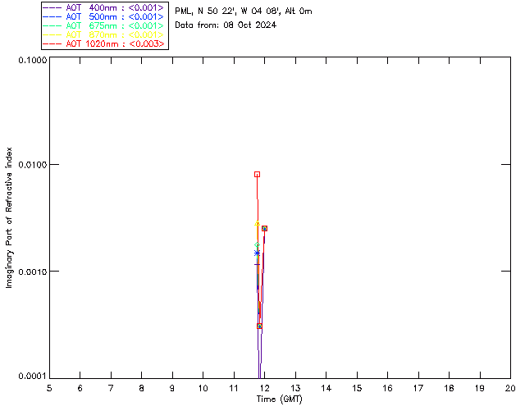
Task: Click the 'Data from: 08 Oct 2024' label
Action: [226, 25]
